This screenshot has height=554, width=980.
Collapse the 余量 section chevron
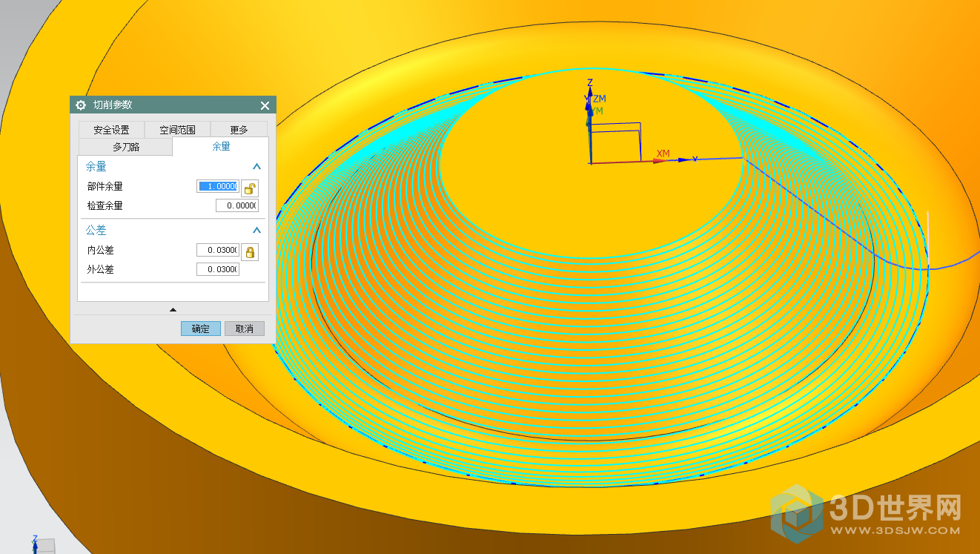coord(257,168)
